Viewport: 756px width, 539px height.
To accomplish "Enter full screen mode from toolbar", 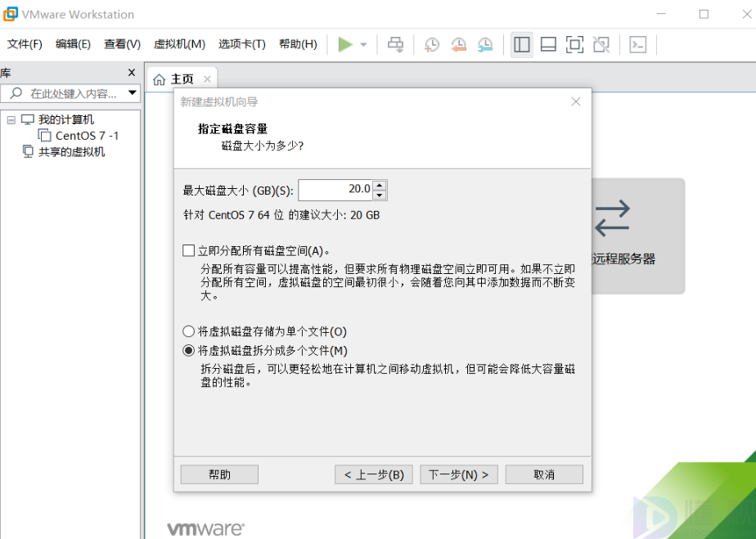I will click(x=574, y=44).
